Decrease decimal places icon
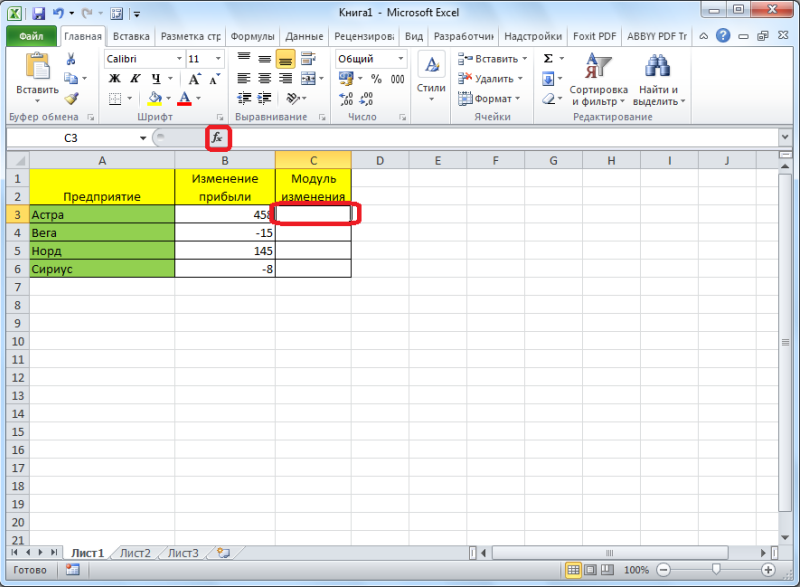The image size is (800, 587). pos(366,98)
